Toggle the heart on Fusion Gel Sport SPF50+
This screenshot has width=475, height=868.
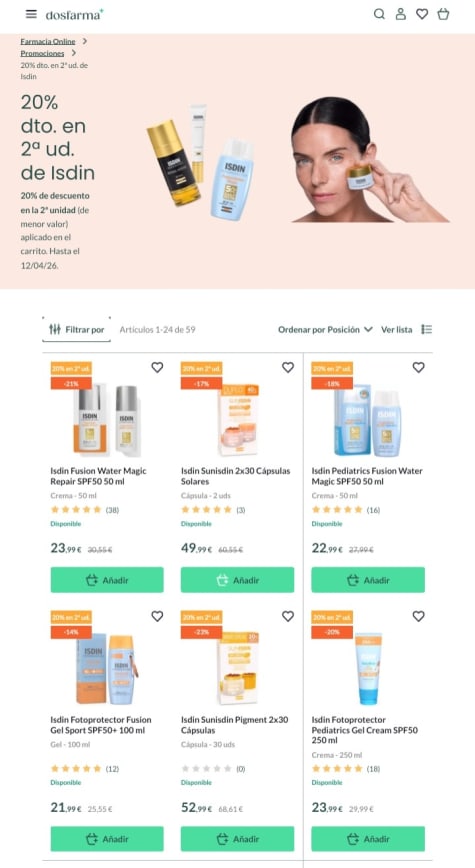[x=157, y=616]
